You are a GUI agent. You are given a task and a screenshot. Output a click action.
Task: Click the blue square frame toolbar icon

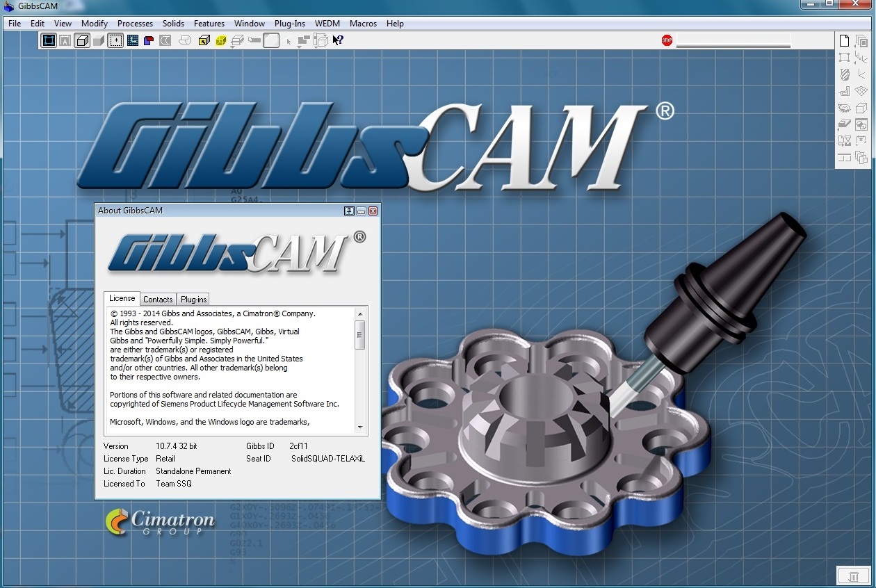pyautogui.click(x=49, y=40)
